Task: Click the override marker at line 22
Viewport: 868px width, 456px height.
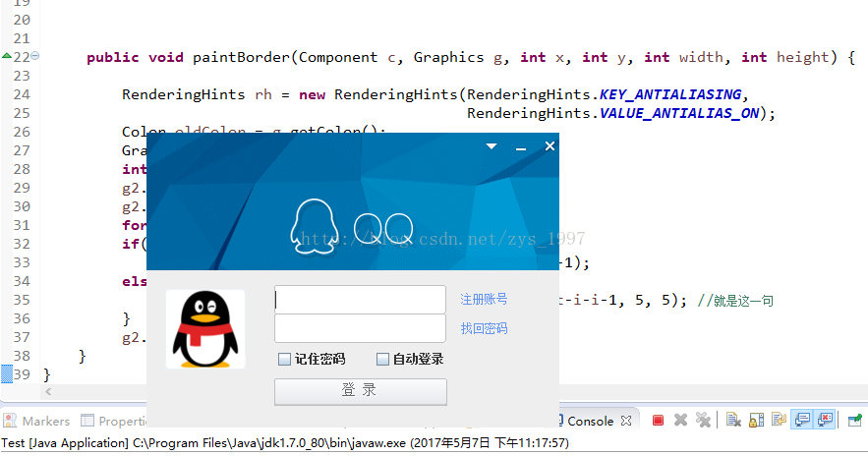Action: (7, 56)
